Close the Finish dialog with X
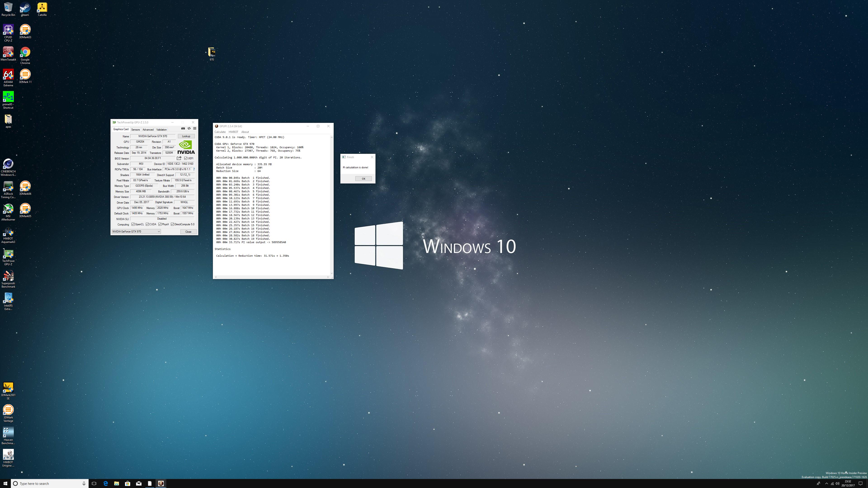 [372, 157]
